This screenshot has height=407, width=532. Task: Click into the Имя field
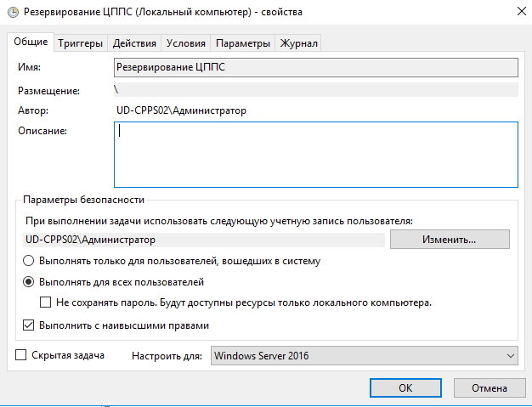click(316, 67)
